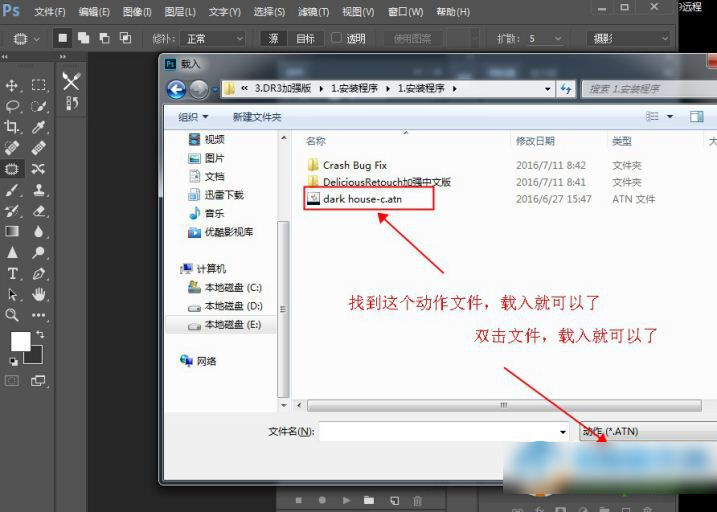Screen dimensions: 717x512
Task: Select the Clone Stamp tool
Action: [38, 190]
